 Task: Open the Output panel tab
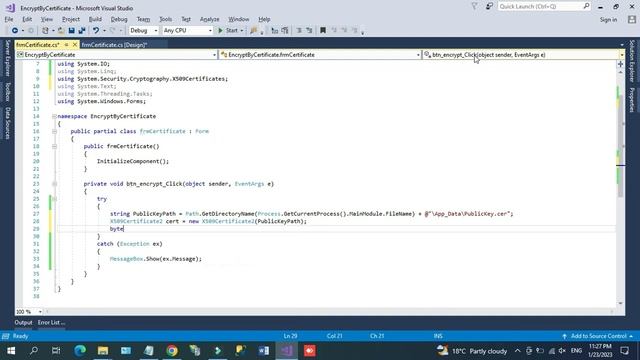click(x=23, y=322)
